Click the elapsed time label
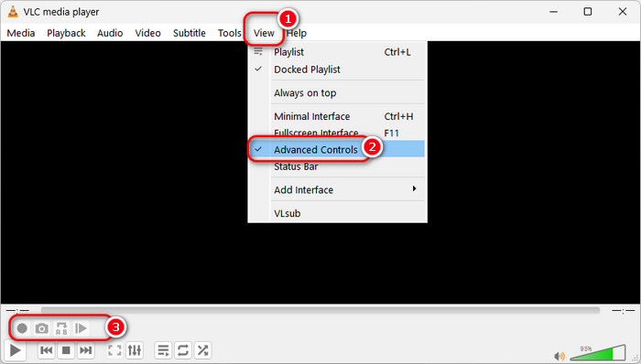 tap(17, 311)
